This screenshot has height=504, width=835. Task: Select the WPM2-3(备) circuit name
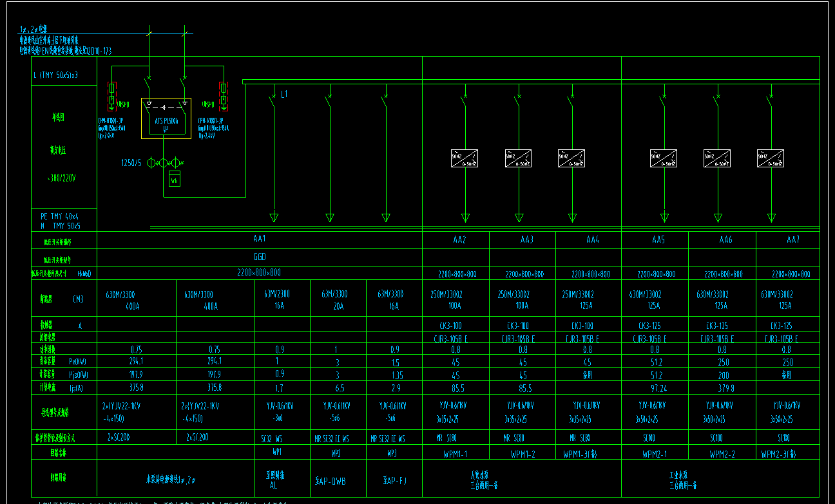[x=779, y=454]
